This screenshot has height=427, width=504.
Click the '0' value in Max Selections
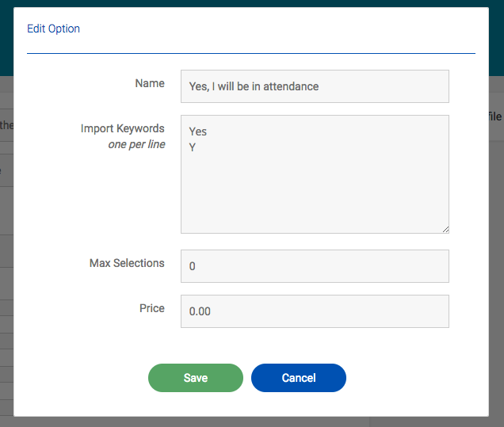point(193,266)
